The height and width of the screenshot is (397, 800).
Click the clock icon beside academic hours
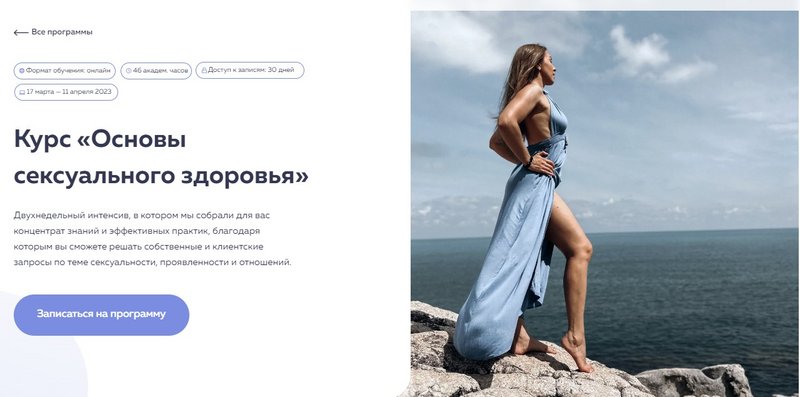pyautogui.click(x=129, y=71)
